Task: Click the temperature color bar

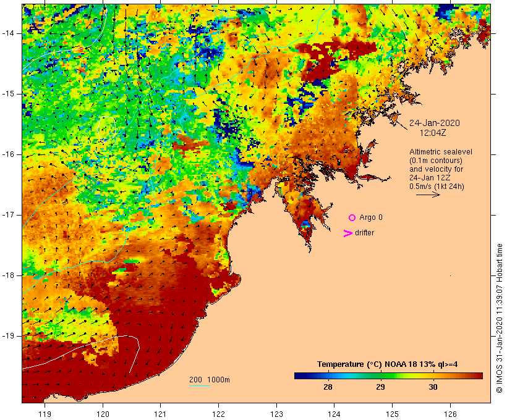Action: tap(388, 376)
